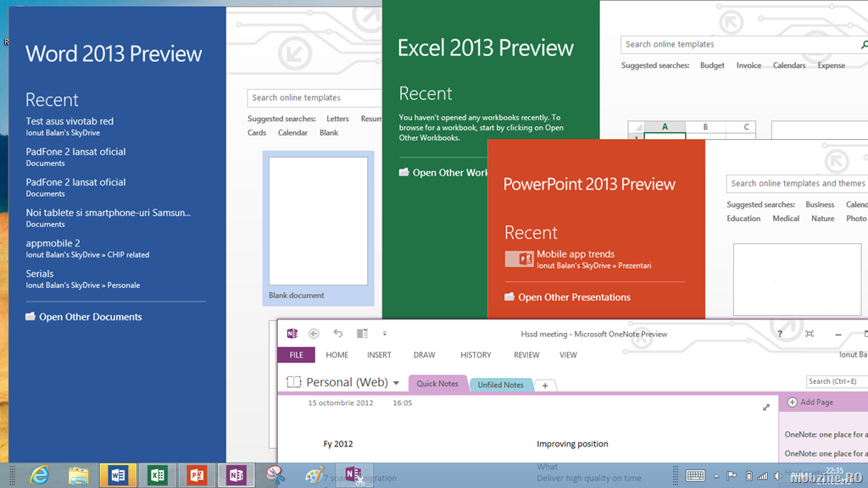Open Customize Quick Access Toolbar dropdown
The height and width of the screenshot is (488, 868).
385,334
